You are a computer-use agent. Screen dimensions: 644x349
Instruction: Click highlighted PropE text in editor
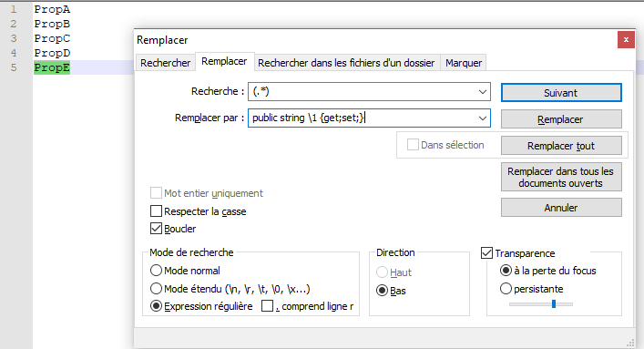click(52, 67)
